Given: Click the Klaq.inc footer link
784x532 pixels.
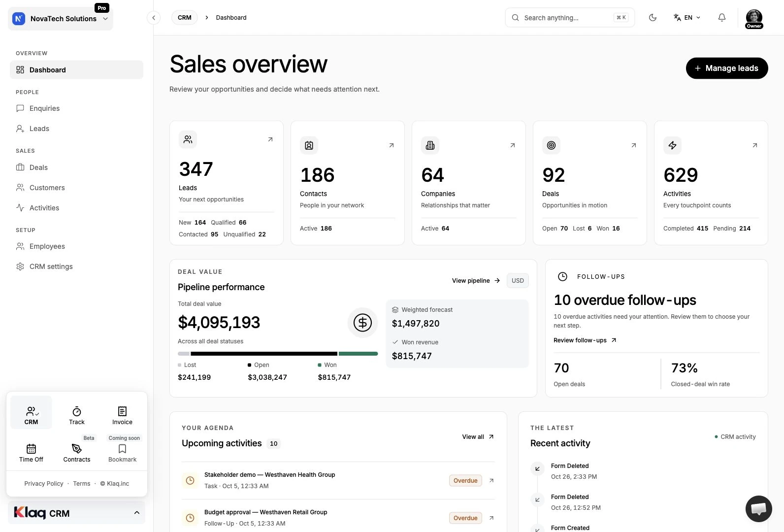Looking at the screenshot, I should 115,484.
